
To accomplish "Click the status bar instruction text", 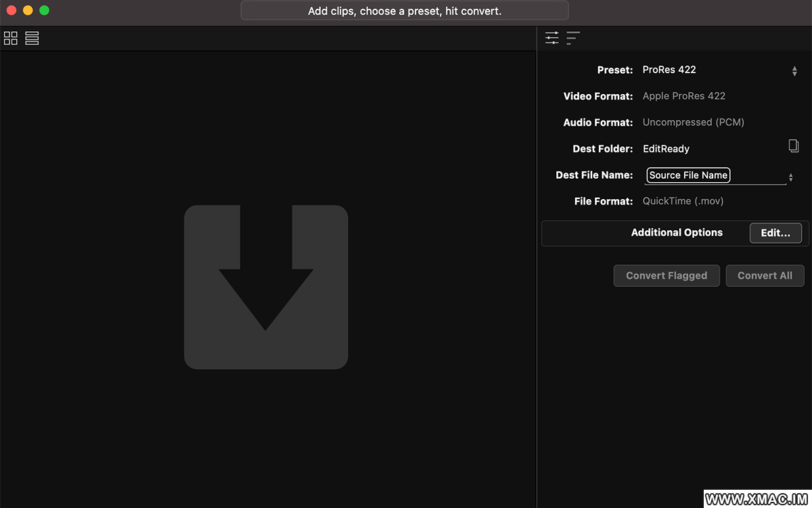I will [x=405, y=11].
